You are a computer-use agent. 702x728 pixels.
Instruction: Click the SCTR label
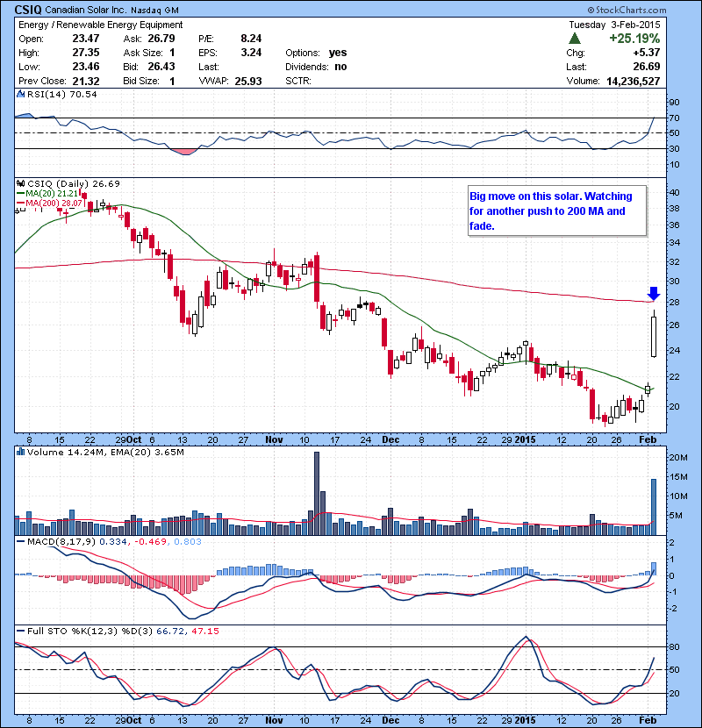[297, 81]
